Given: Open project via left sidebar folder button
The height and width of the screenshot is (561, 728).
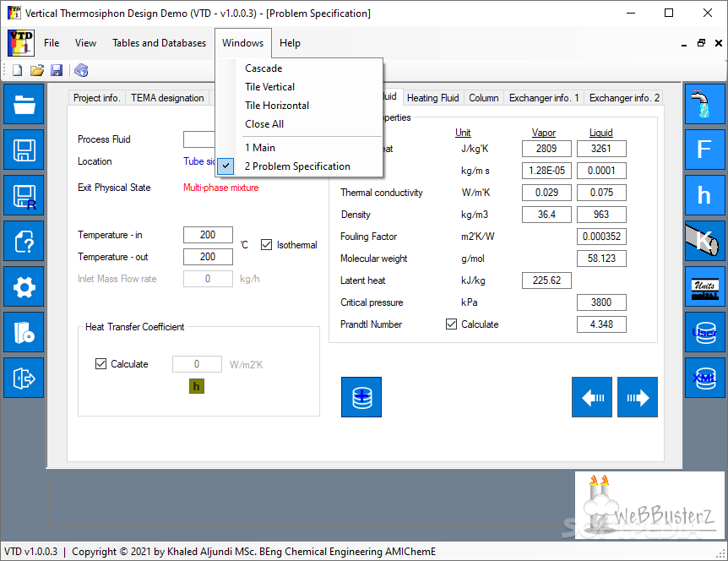Looking at the screenshot, I should click(24, 104).
